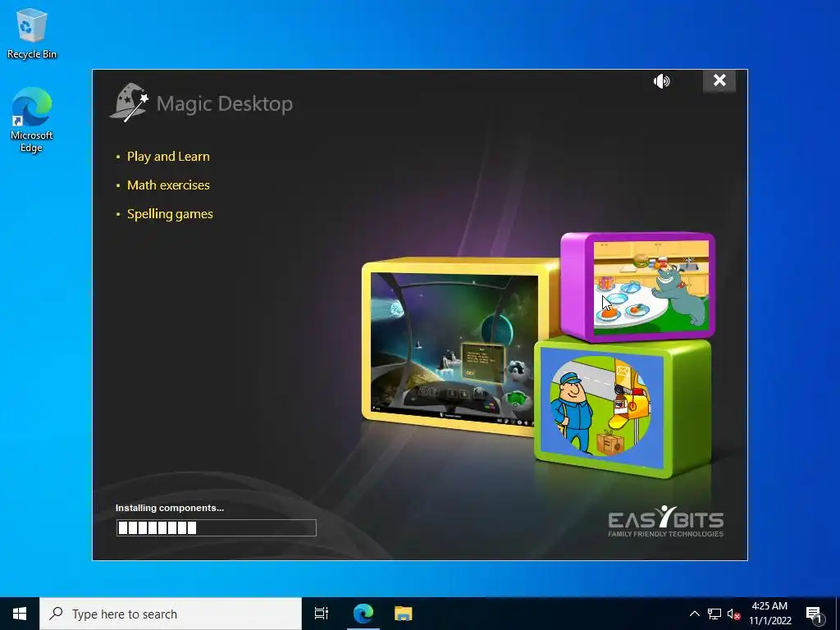Click the EasyBits logo
This screenshot has width=840, height=630.
666,521
